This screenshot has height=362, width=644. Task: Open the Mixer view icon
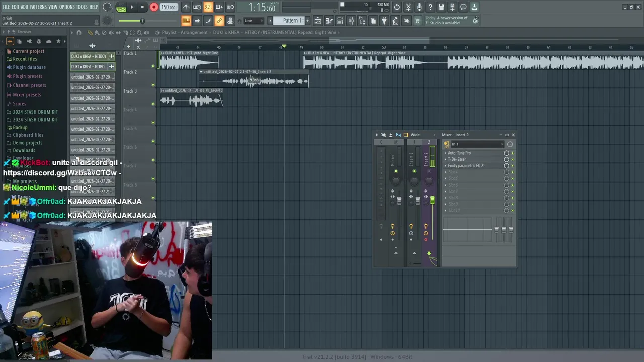[x=351, y=21]
